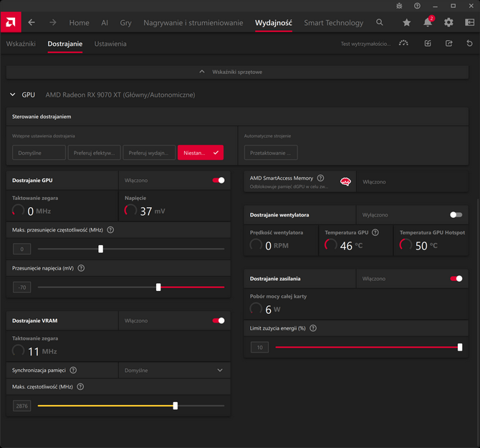Select Preferuj efektyw... preset

coord(95,153)
